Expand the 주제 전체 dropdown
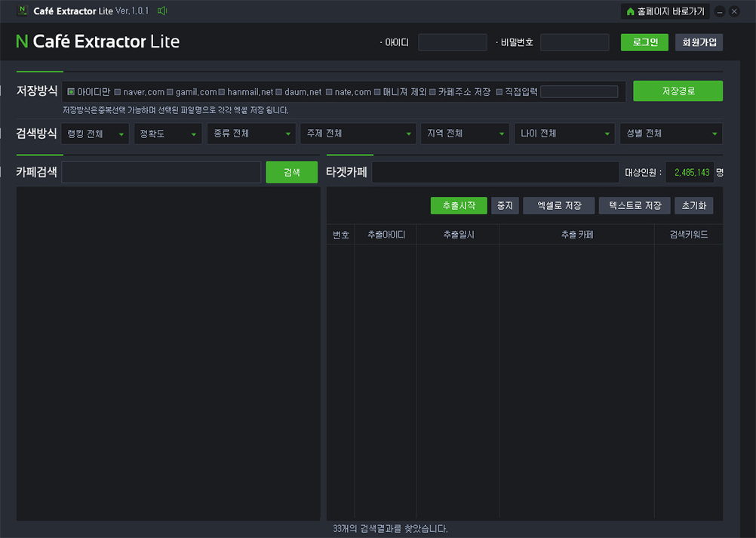The height and width of the screenshot is (538, 756). [358, 134]
